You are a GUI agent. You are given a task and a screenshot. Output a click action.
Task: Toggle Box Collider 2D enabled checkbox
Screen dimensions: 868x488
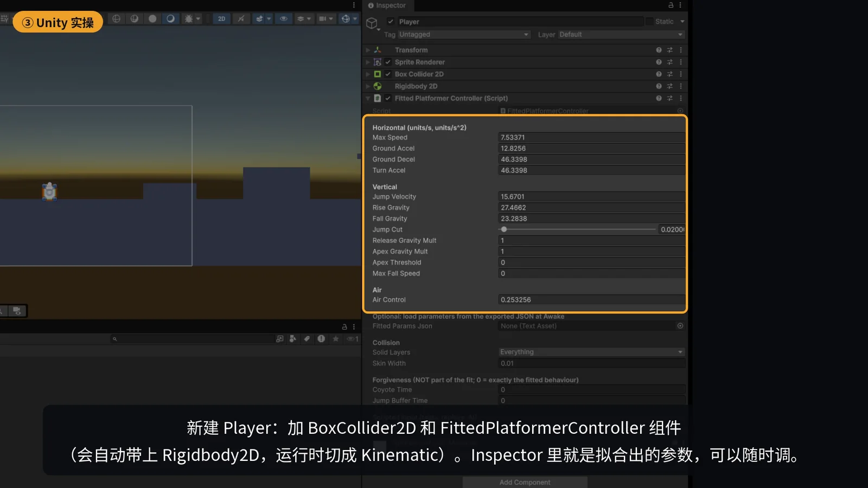click(x=388, y=74)
